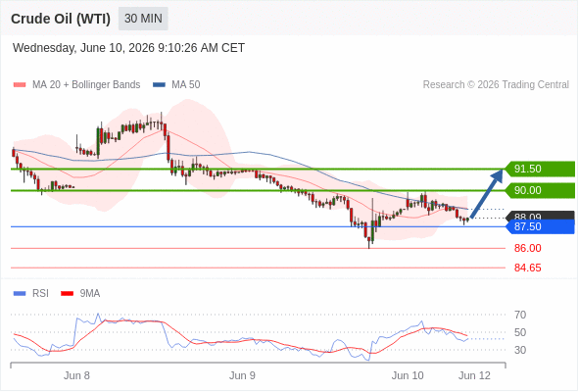This screenshot has width=578, height=392.
Task: Toggle the RSI legend entry
Action: click(x=31, y=294)
